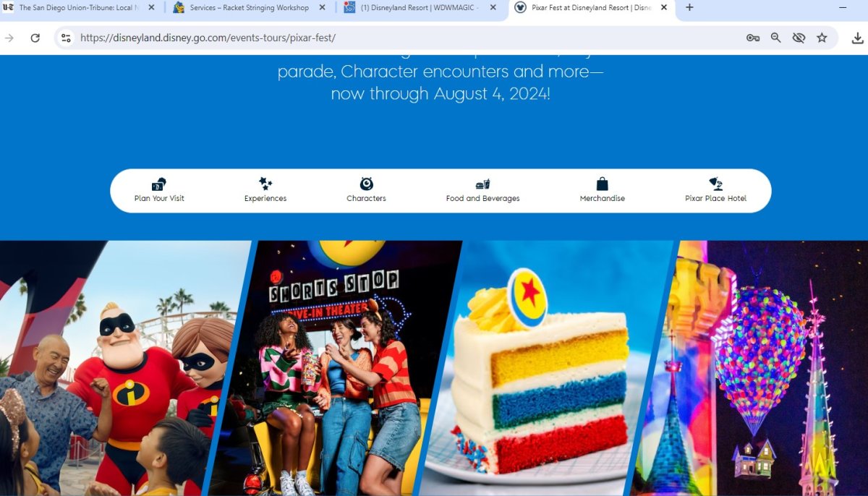Image resolution: width=868 pixels, height=496 pixels.
Task: Click the Incredibles characters photo
Action: [x=123, y=368]
